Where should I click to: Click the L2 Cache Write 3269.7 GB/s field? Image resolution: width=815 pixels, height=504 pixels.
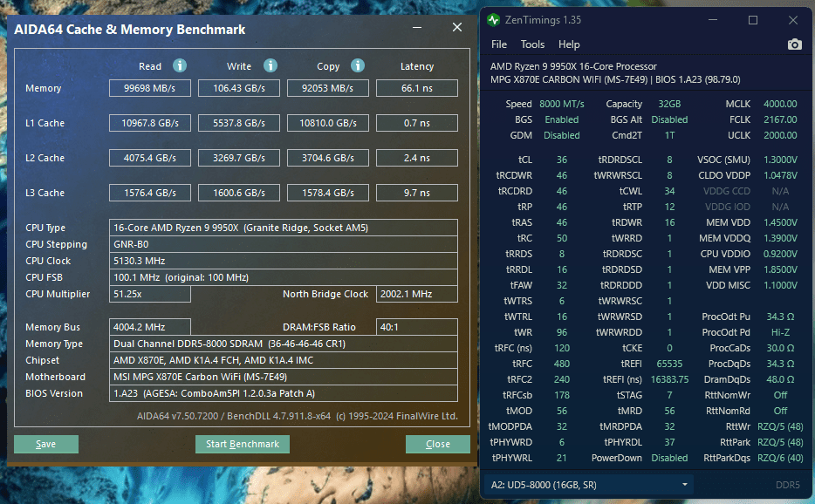(239, 158)
